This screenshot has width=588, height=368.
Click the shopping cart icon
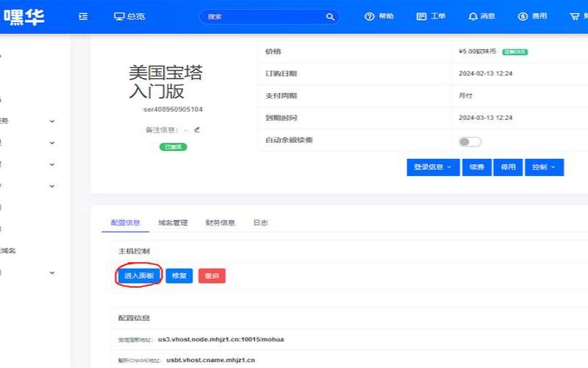tap(574, 16)
